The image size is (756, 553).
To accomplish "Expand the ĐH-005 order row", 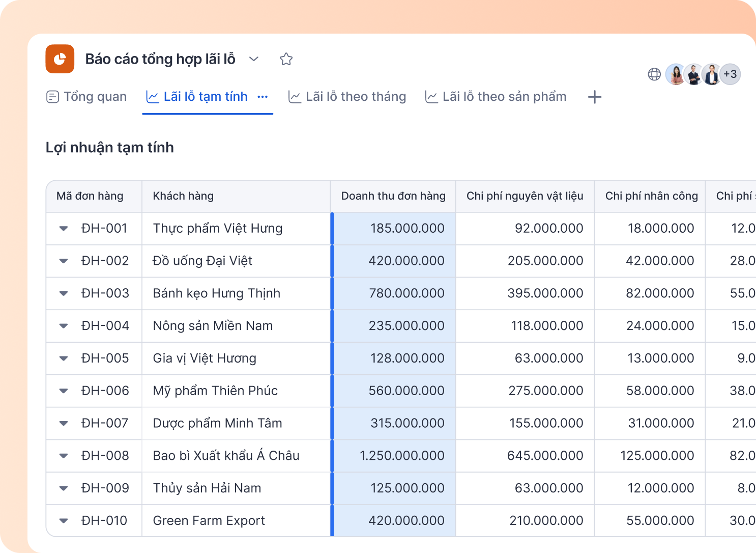I will (64, 358).
